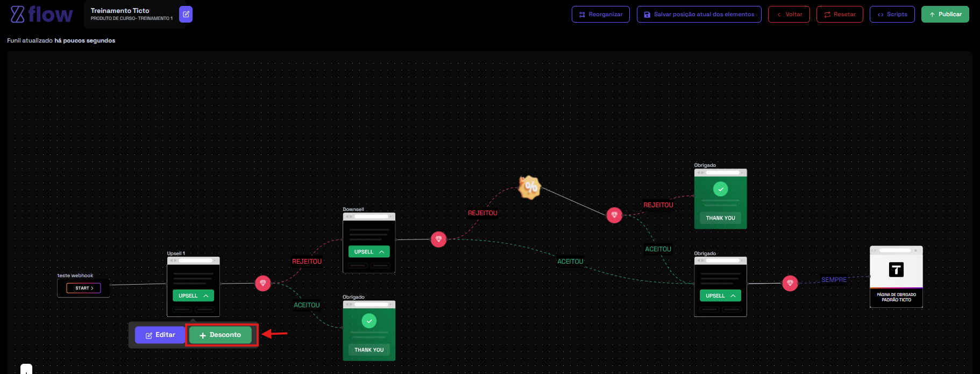The image size is (980, 374).
Task: Click the diamond connector before SEMPRE label
Action: point(790,283)
